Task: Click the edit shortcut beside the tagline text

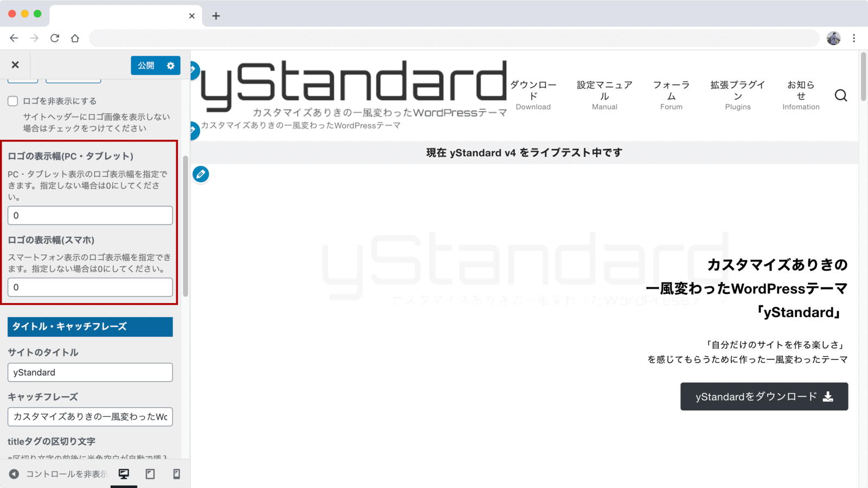Action: 194,130
